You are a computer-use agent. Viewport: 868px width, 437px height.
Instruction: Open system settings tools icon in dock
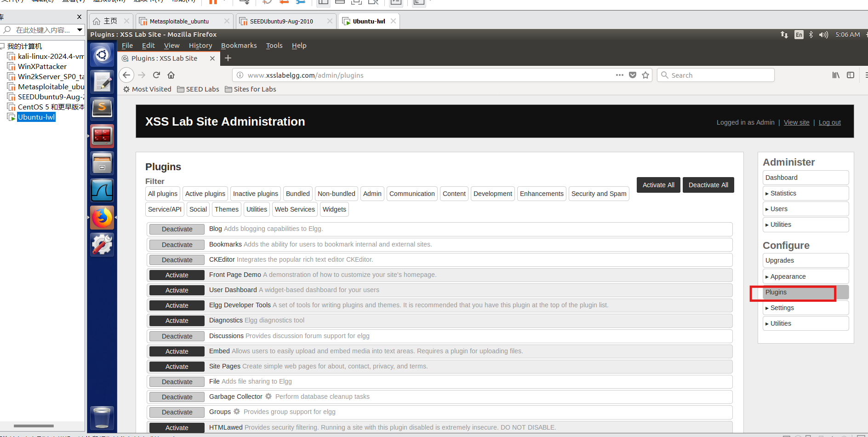coord(102,244)
